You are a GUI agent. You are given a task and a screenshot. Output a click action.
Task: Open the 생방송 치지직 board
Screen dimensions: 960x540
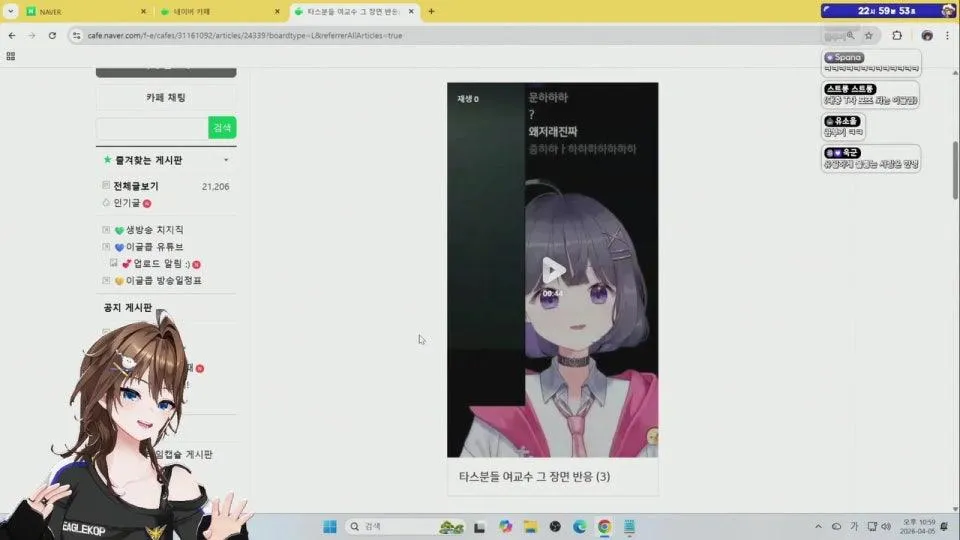pyautogui.click(x=154, y=230)
